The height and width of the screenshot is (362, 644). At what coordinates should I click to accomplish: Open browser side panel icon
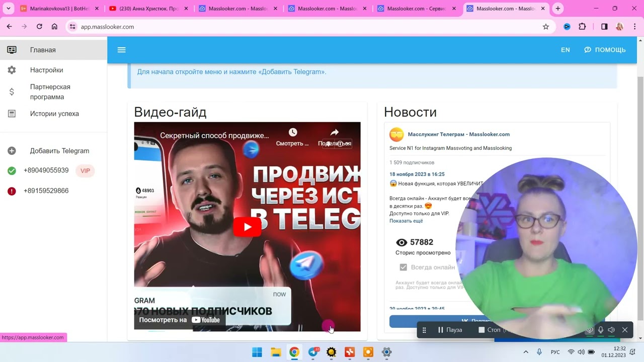(x=604, y=27)
